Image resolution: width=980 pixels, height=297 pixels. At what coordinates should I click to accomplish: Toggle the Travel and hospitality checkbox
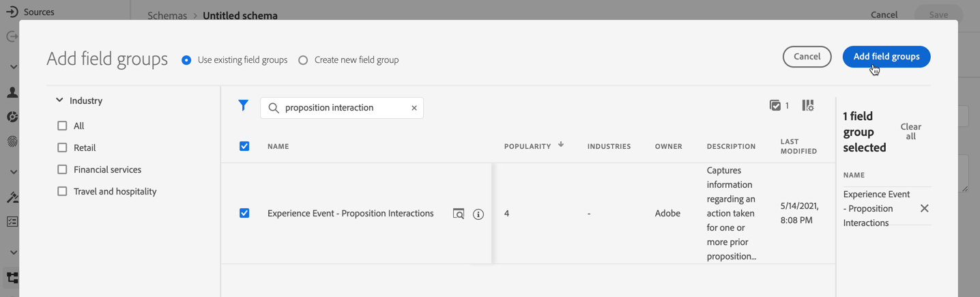(x=62, y=191)
